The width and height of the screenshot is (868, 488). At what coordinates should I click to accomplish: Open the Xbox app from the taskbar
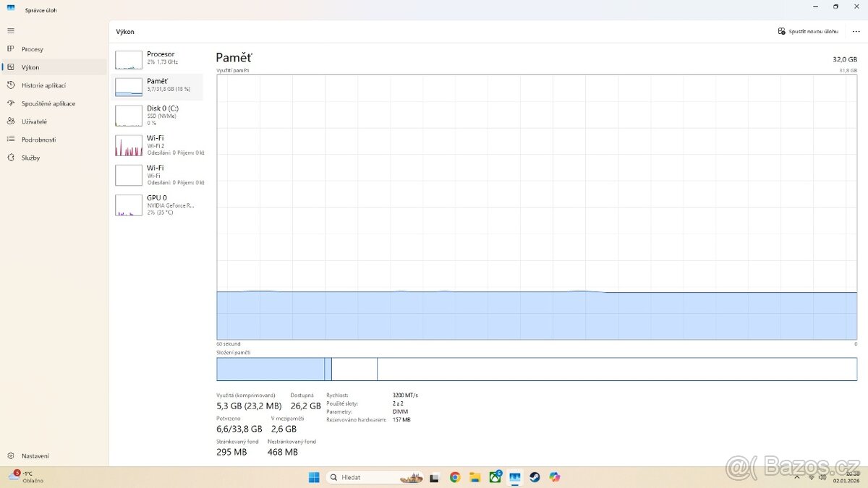495,477
